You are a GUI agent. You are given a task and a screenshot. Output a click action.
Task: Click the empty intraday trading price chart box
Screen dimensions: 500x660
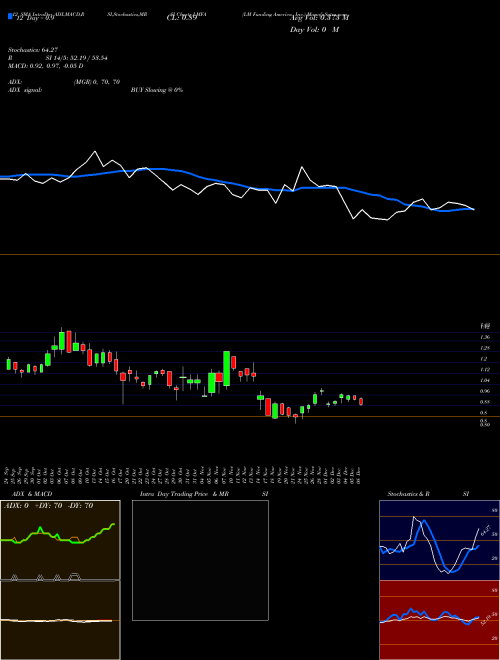click(200, 560)
